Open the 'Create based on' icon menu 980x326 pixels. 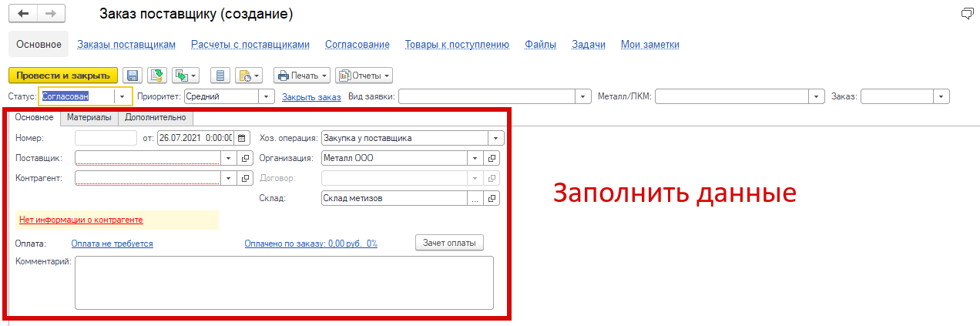tap(186, 76)
